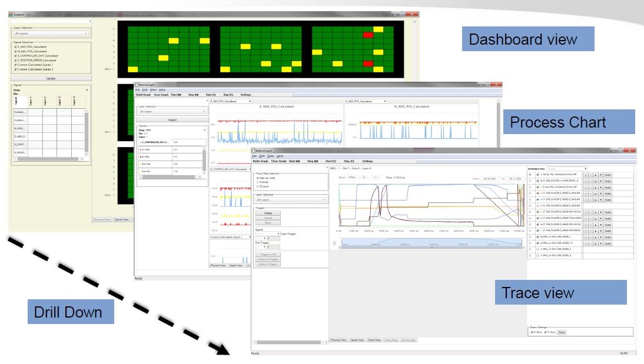Choose the Custom trace data option

click(257, 186)
